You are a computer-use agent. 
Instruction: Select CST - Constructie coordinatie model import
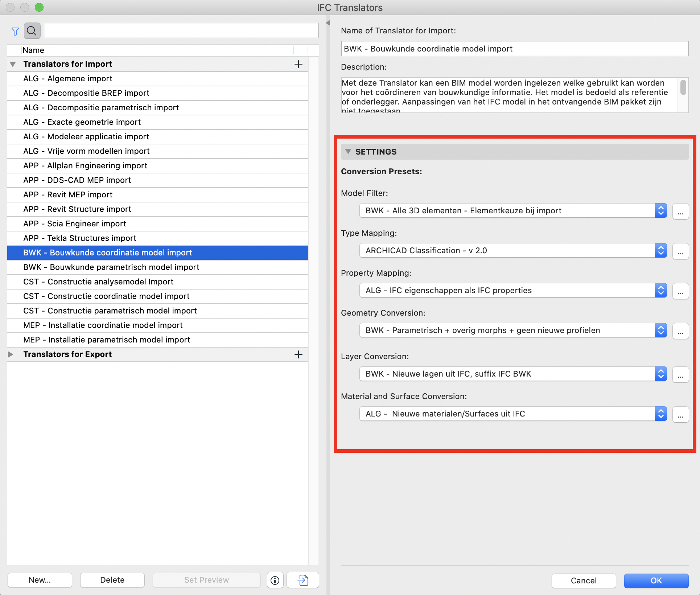click(x=158, y=296)
